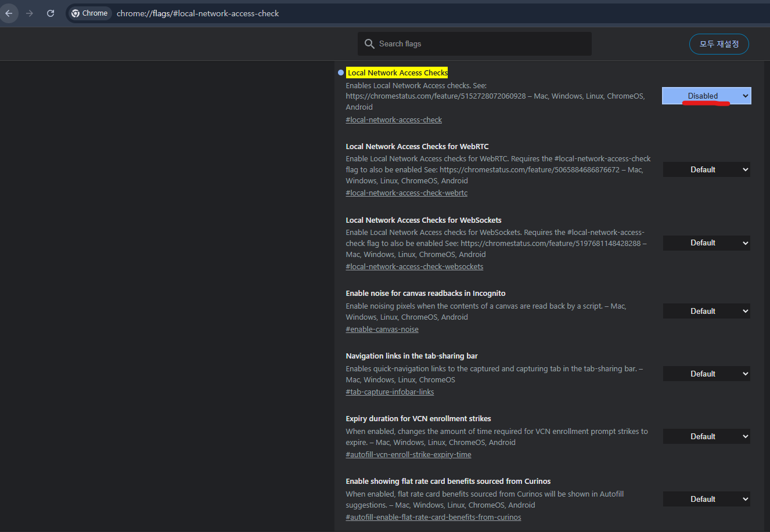Image resolution: width=770 pixels, height=532 pixels.
Task: Click the #tab-capture-infobar-links anchor
Action: click(x=390, y=392)
